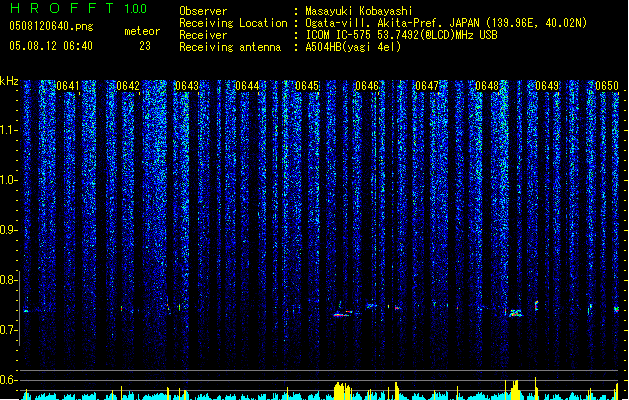Click the 0648 time marker
This screenshot has width=629, height=400.
tap(487, 86)
